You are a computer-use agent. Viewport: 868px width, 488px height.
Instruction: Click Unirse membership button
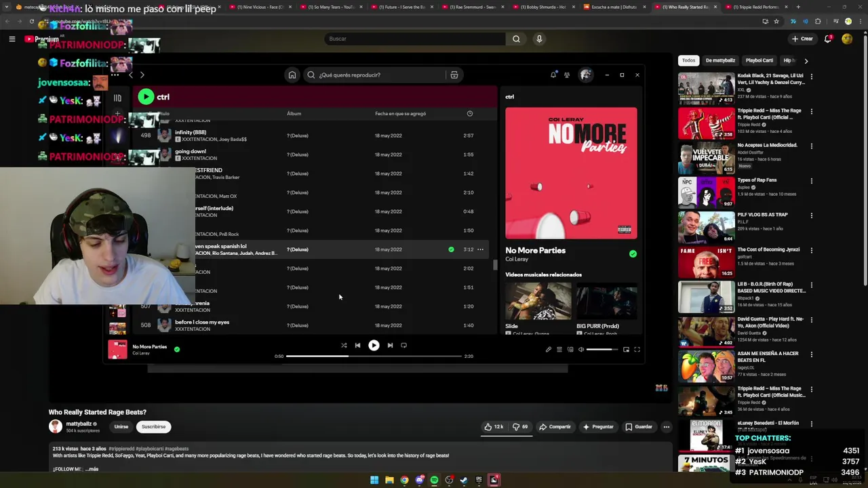[121, 427]
